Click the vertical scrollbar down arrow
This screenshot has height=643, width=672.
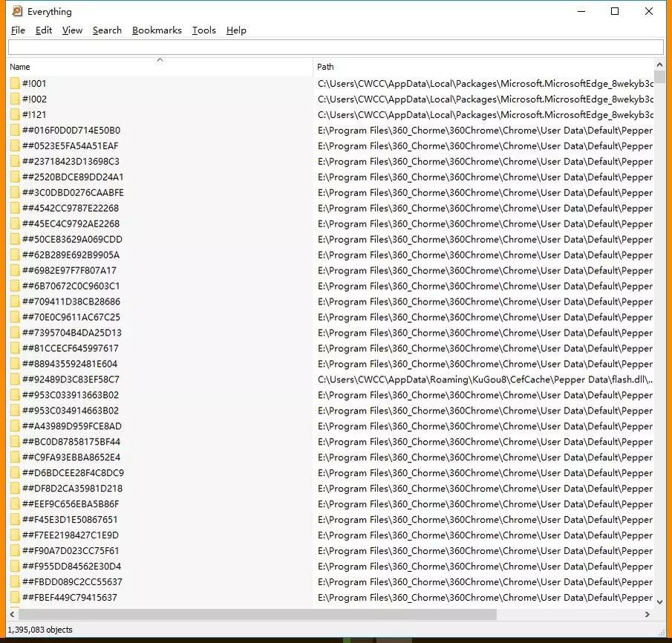coord(659,602)
